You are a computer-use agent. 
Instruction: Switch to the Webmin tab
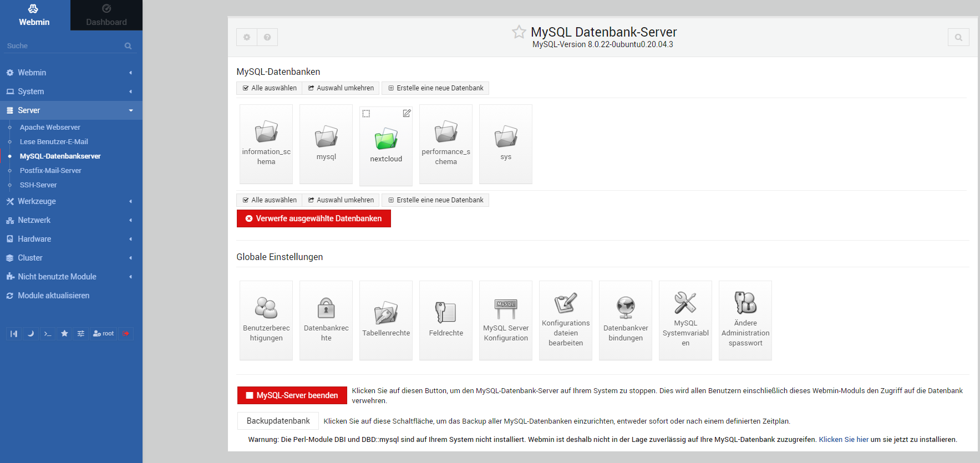[x=35, y=15]
